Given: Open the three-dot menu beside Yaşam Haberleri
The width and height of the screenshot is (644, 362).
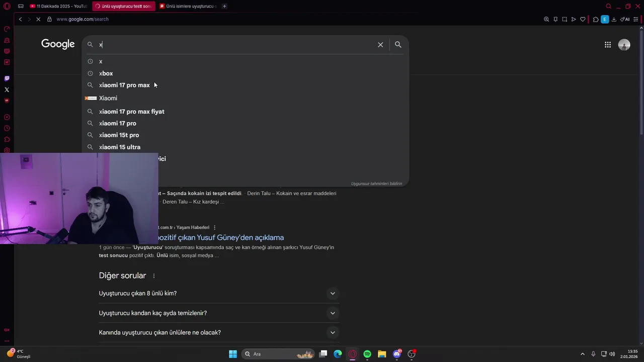Looking at the screenshot, I should tap(215, 228).
